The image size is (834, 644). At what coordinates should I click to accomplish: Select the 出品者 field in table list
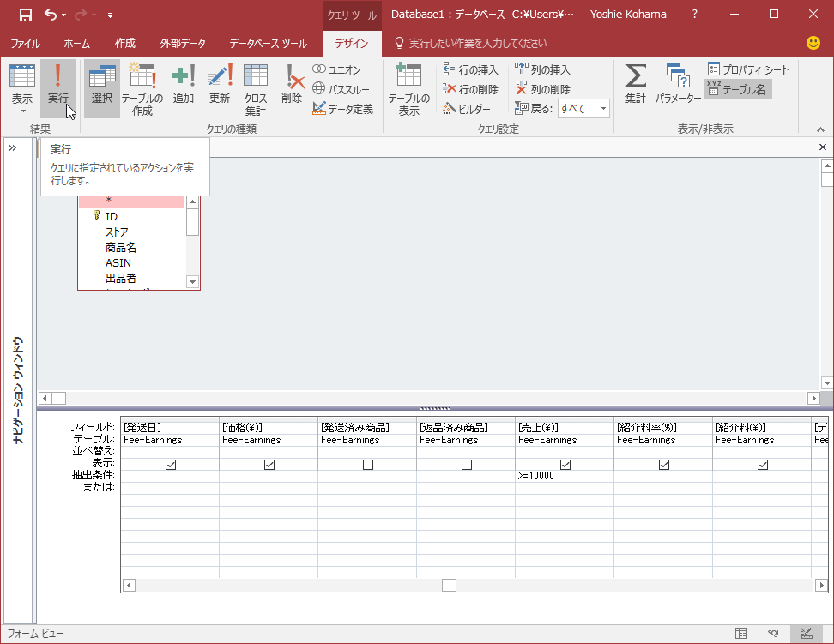pyautogui.click(x=121, y=278)
